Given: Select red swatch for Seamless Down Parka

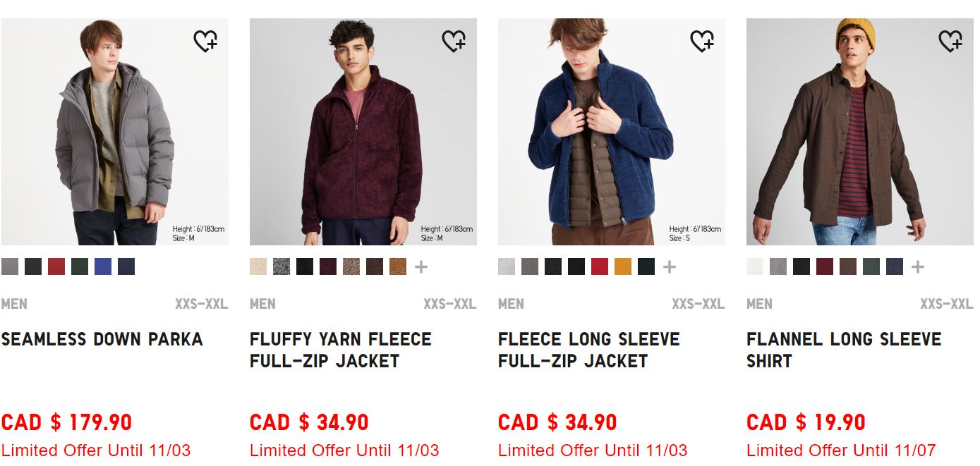Looking at the screenshot, I should [56, 266].
